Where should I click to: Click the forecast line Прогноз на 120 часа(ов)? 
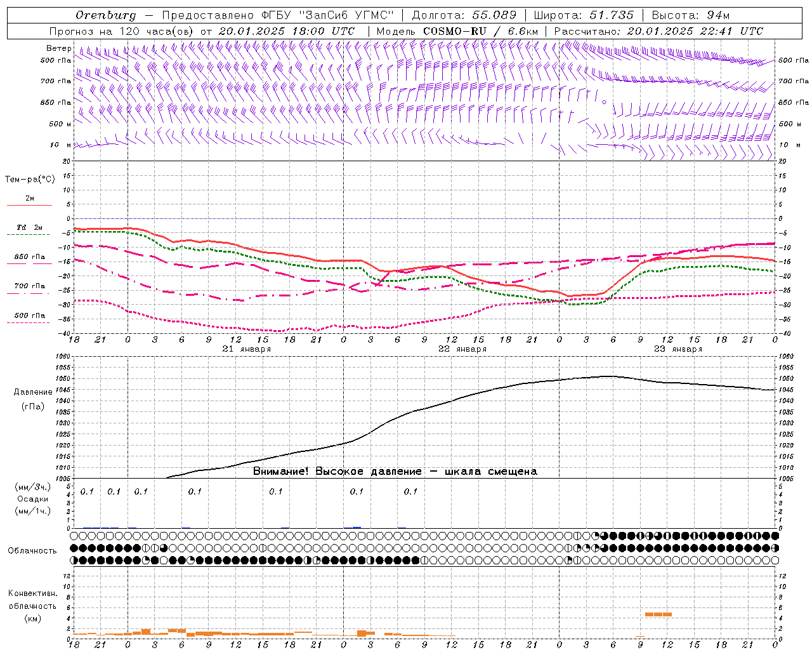point(122,31)
